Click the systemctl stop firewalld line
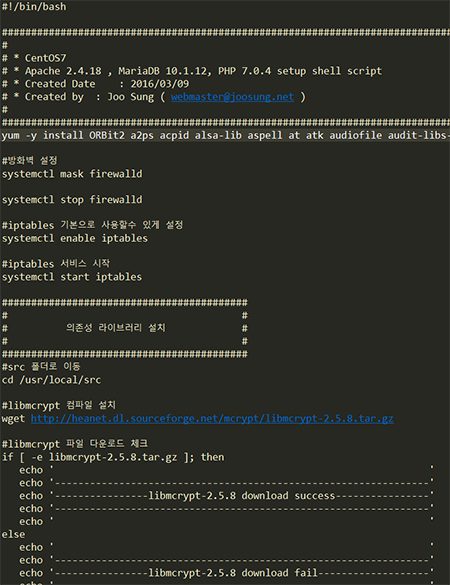450x585 pixels. pos(72,200)
